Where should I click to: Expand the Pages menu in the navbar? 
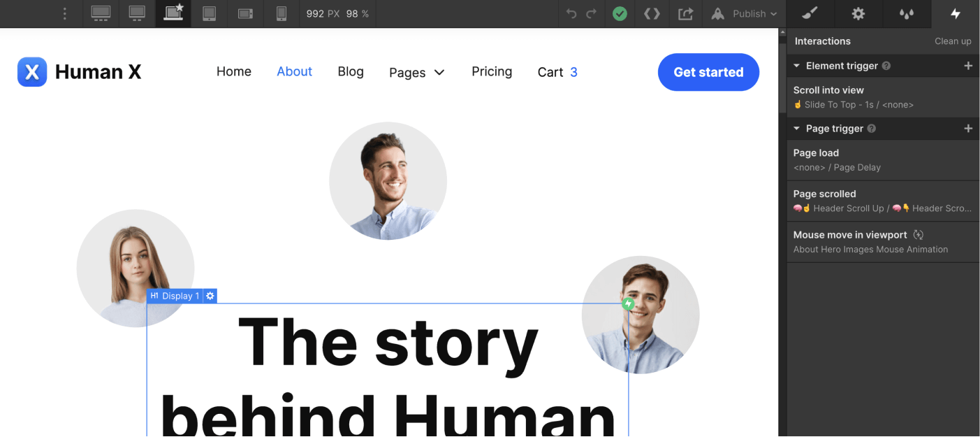(x=417, y=72)
